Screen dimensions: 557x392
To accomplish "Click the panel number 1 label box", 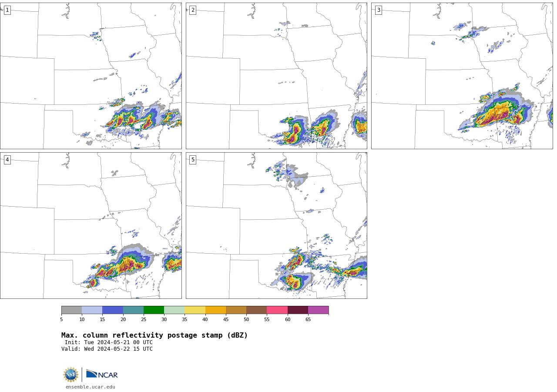I will click(x=7, y=10).
